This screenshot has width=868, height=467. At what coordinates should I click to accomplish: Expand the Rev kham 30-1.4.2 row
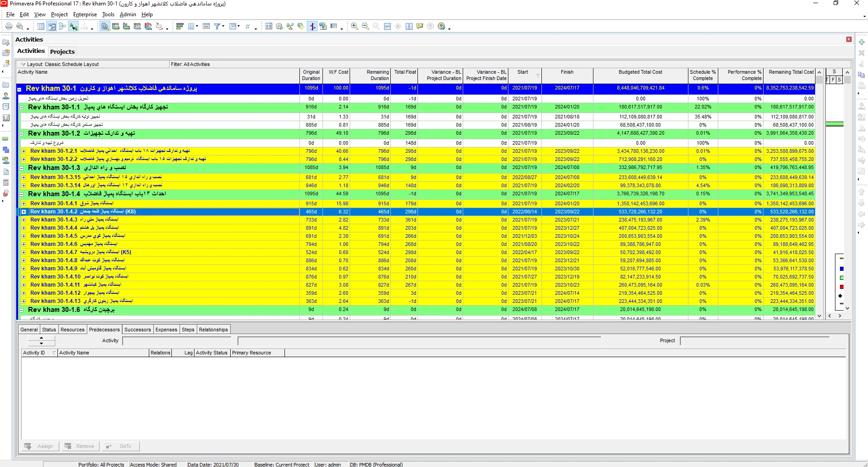coord(24,212)
